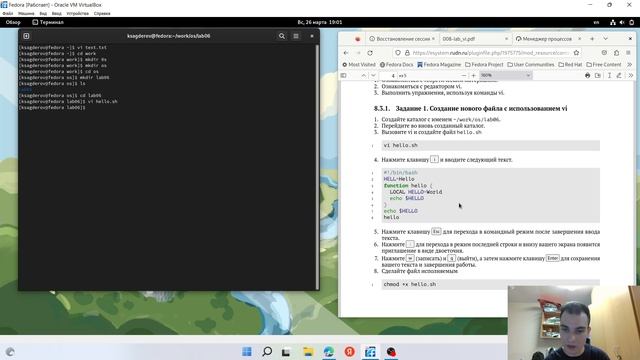
Task: Open Microsoft Edge from the taskbar
Action: tap(329, 351)
